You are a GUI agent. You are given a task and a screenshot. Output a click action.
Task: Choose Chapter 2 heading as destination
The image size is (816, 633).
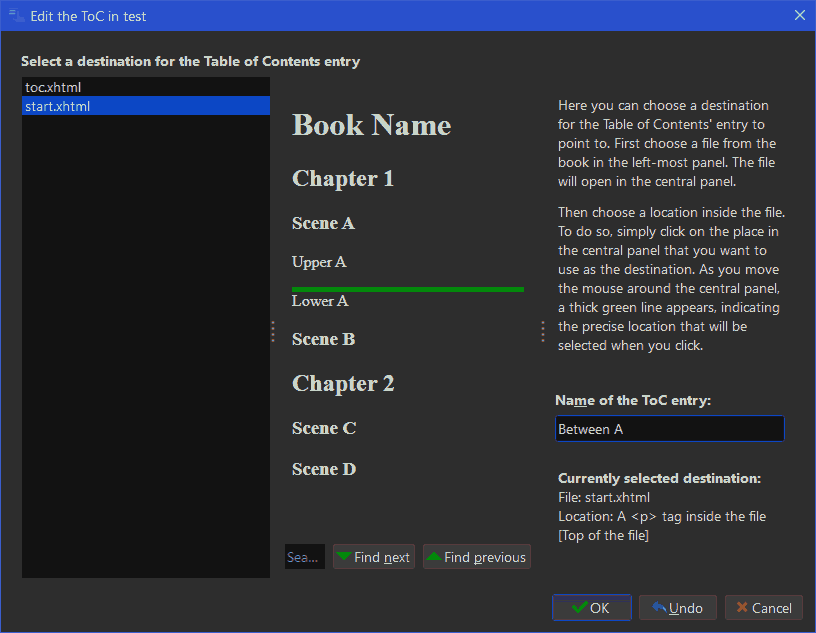343,384
